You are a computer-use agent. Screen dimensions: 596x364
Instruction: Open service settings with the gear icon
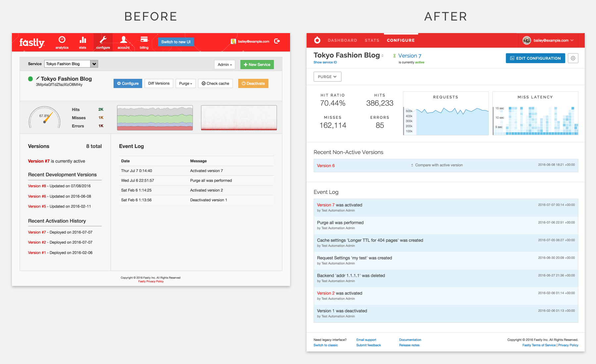coord(573,58)
